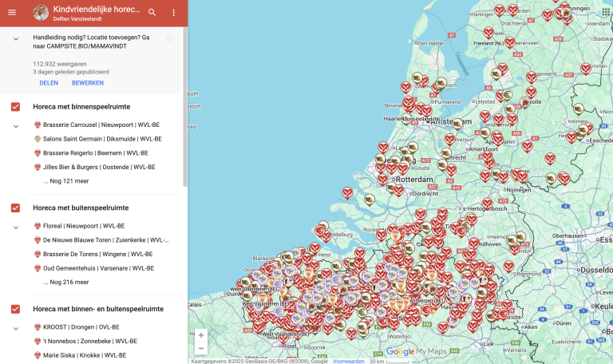Viewport: 613px width, 364px height.
Task: Click the search magnifier icon
Action: coord(152,13)
